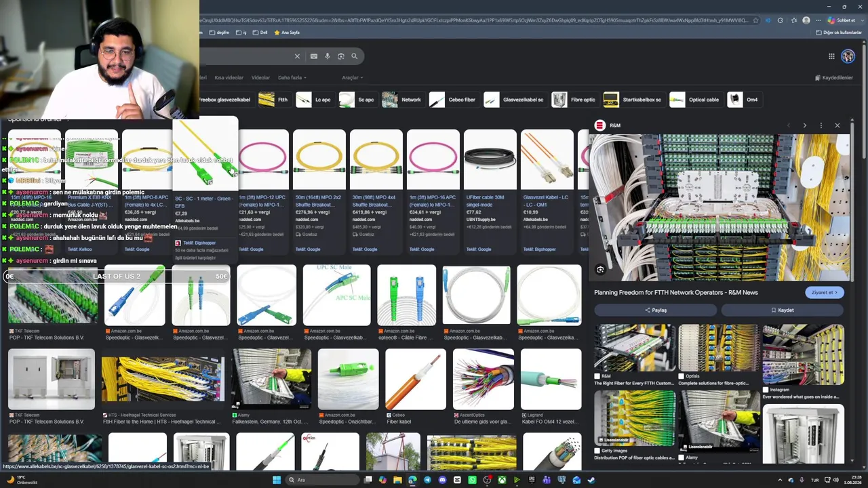Open the R&M source logo in preview
868x488 pixels.
[x=599, y=125]
